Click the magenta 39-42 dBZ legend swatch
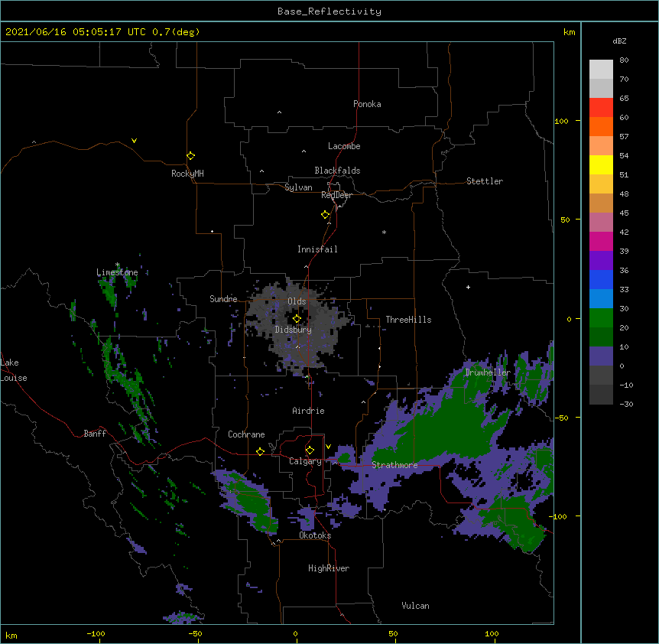This screenshot has height=644, width=659. click(x=601, y=241)
